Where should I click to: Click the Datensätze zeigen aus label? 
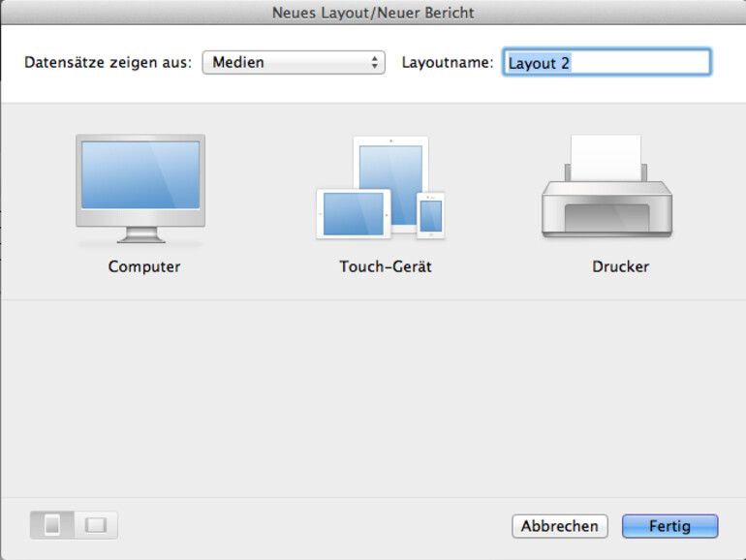(108, 62)
